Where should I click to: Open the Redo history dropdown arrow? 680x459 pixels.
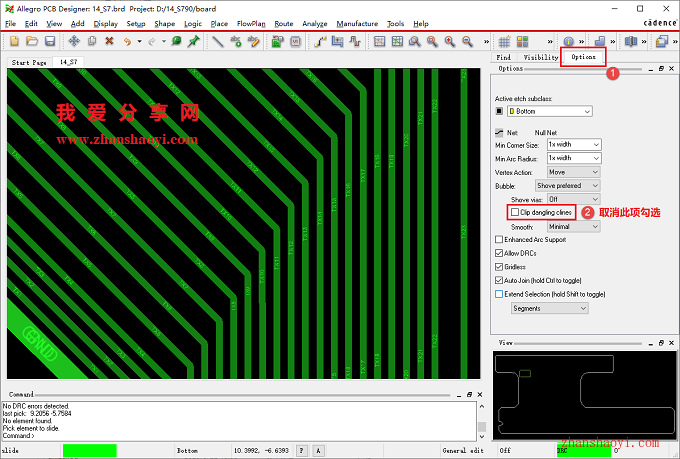163,41
